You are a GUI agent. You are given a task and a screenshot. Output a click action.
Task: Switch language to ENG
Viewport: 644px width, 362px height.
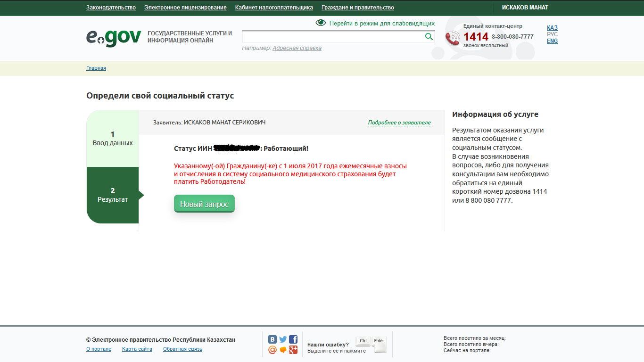[x=552, y=41]
